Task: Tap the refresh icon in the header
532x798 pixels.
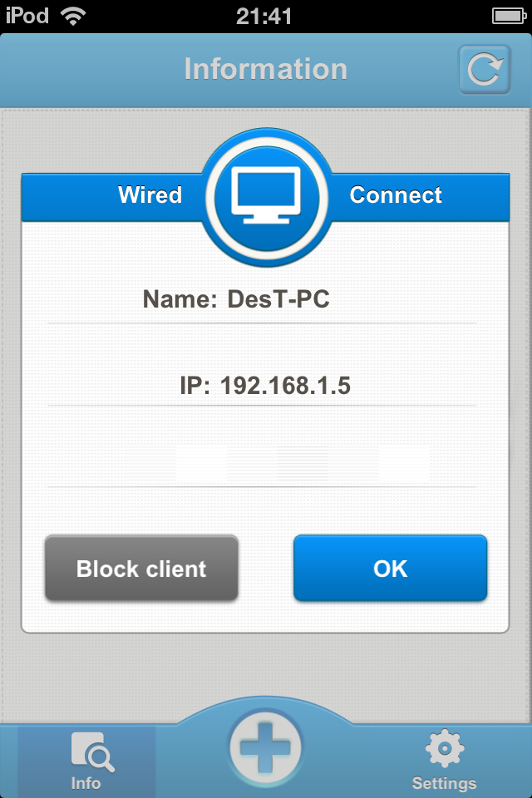Action: [x=484, y=69]
